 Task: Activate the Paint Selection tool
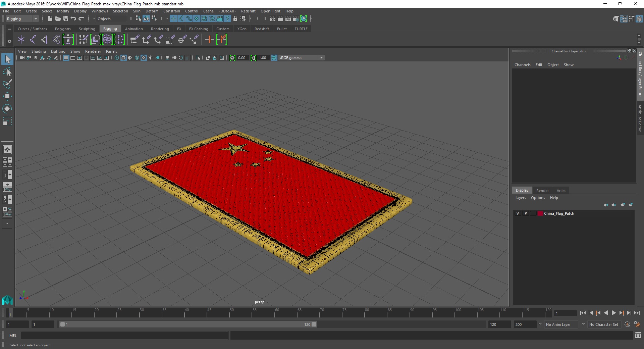[7, 84]
